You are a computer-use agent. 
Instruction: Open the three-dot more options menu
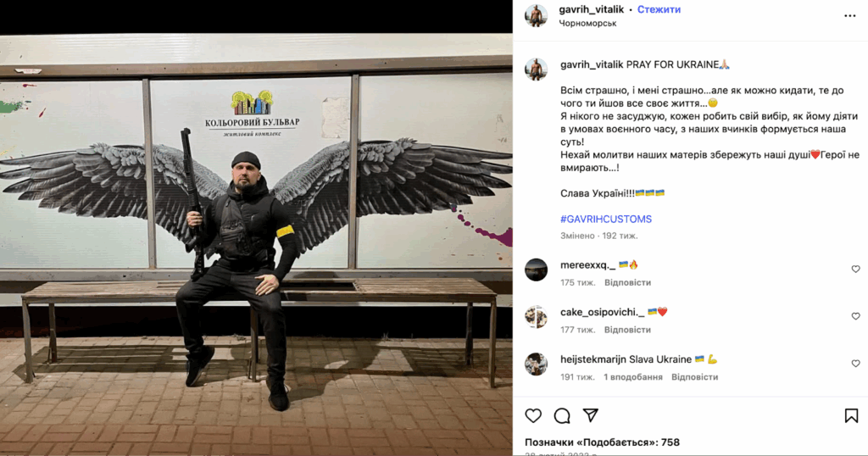point(850,16)
